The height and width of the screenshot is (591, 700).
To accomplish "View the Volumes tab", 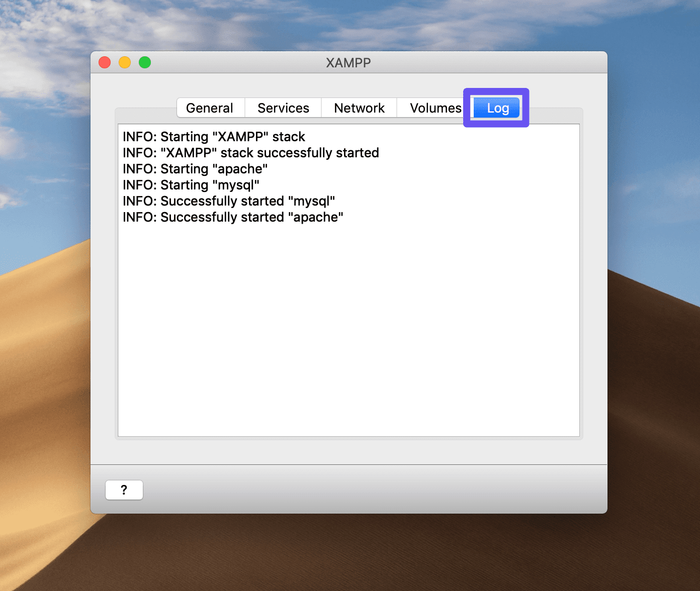I will pyautogui.click(x=433, y=108).
